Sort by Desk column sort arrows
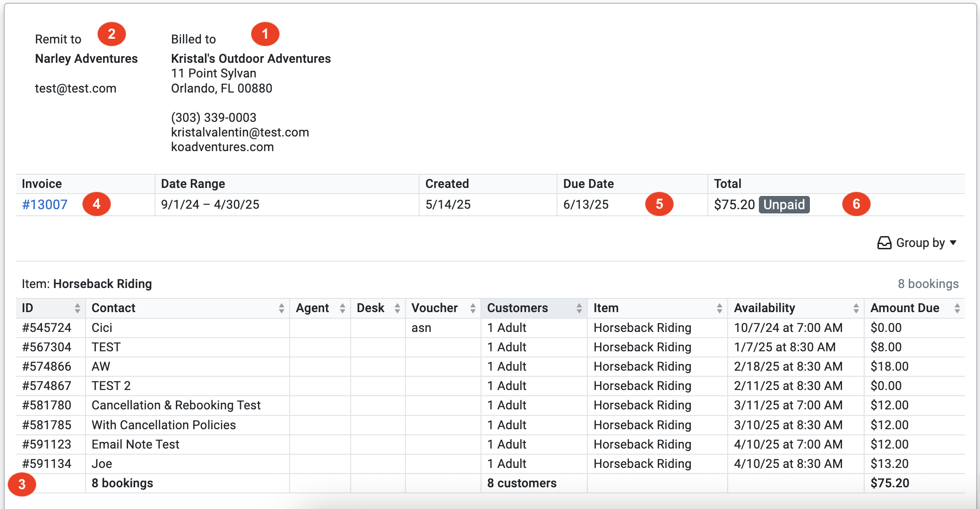The width and height of the screenshot is (980, 509). (x=397, y=308)
